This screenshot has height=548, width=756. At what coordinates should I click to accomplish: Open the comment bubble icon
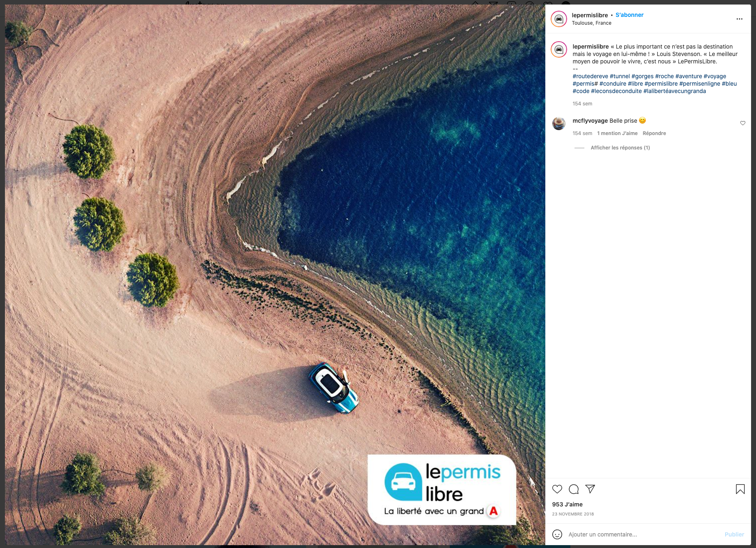pos(574,489)
